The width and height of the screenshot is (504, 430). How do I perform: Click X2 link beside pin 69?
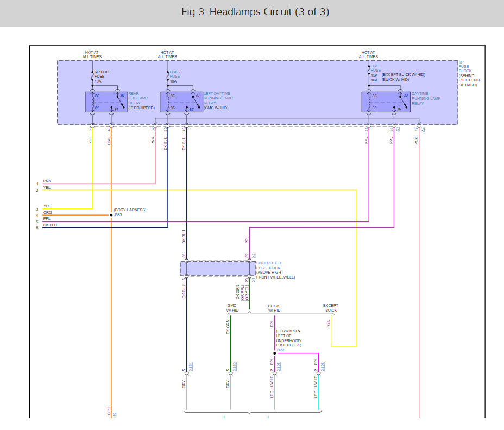coord(254,256)
